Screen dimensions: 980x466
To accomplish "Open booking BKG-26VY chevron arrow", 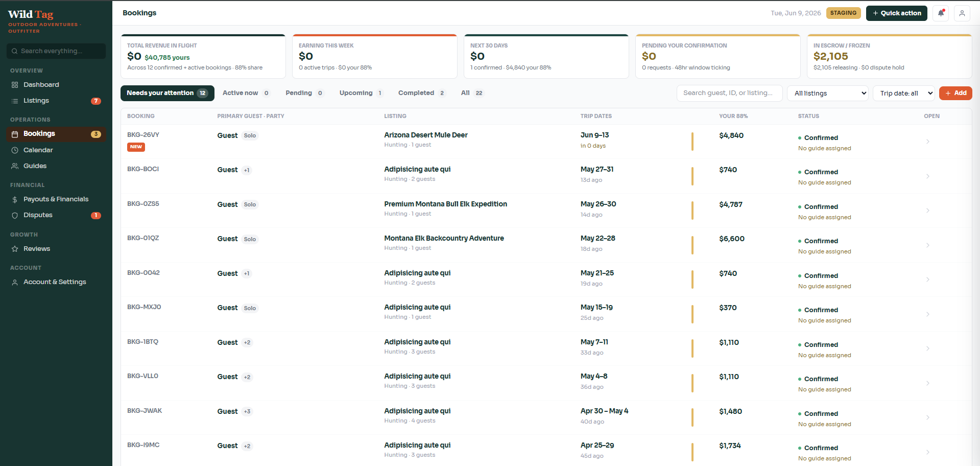I will (928, 142).
